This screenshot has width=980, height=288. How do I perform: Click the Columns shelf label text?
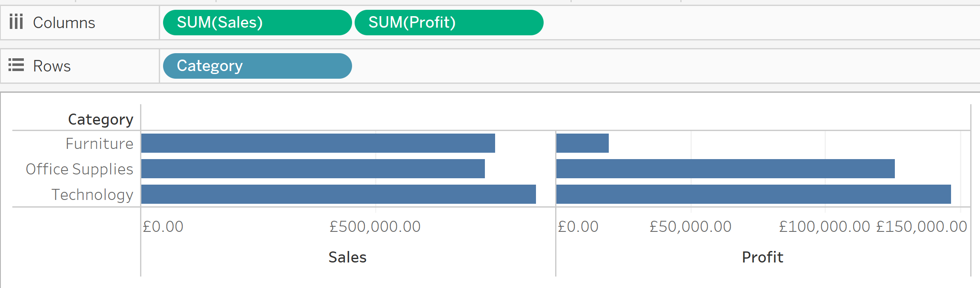(64, 23)
